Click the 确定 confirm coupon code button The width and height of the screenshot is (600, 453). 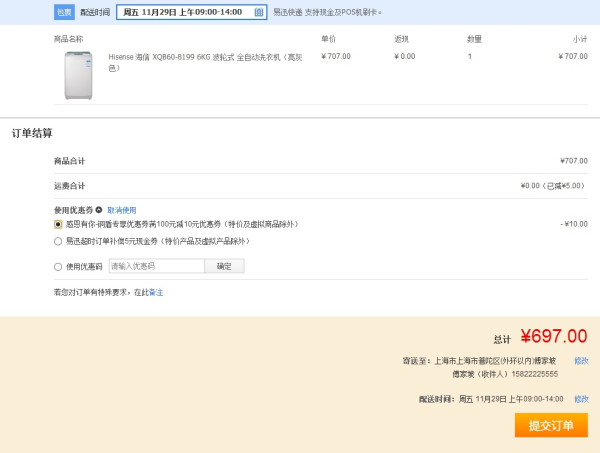(x=224, y=266)
